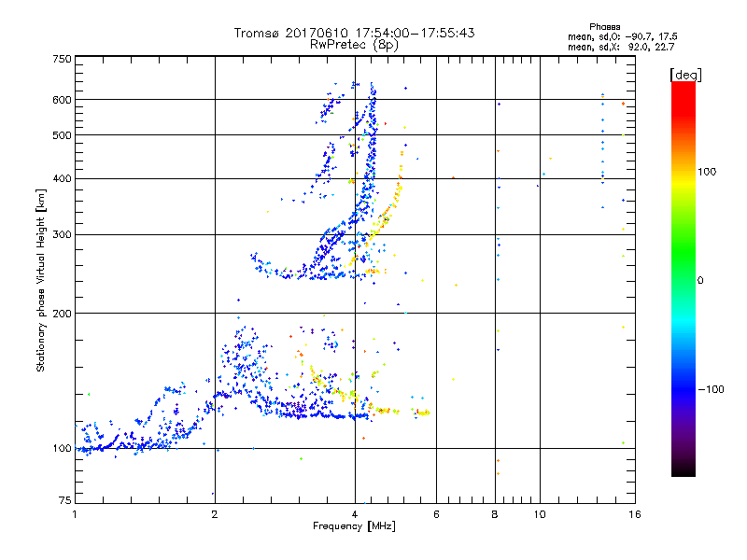
Task: Click the colorbar tick label '-100'
Action: pos(711,389)
